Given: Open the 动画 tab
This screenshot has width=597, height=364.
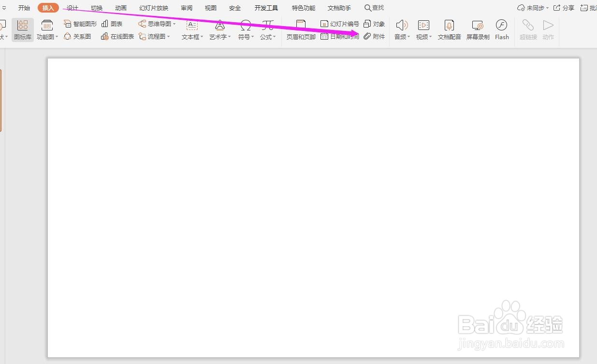Looking at the screenshot, I should (x=121, y=8).
